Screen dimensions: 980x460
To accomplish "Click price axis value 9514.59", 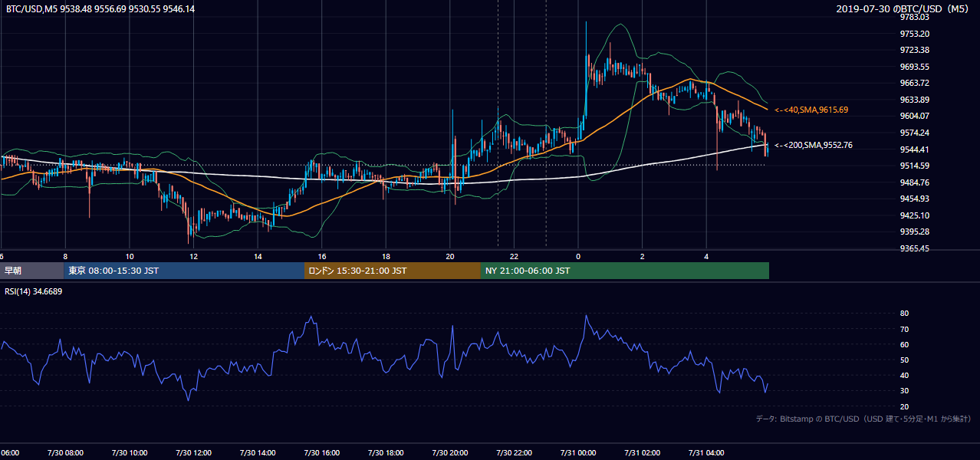I will [915, 166].
